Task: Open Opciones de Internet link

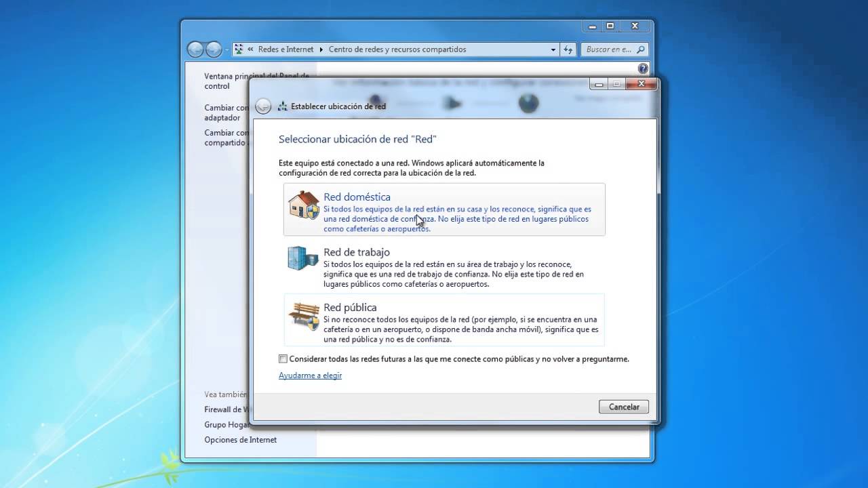Action: [241, 440]
